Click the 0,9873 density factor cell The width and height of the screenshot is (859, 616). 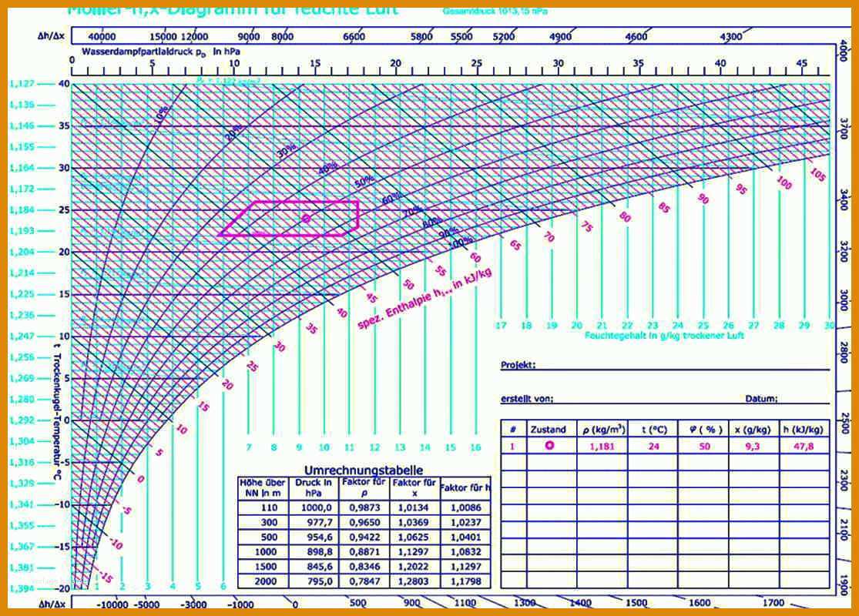pyautogui.click(x=364, y=507)
